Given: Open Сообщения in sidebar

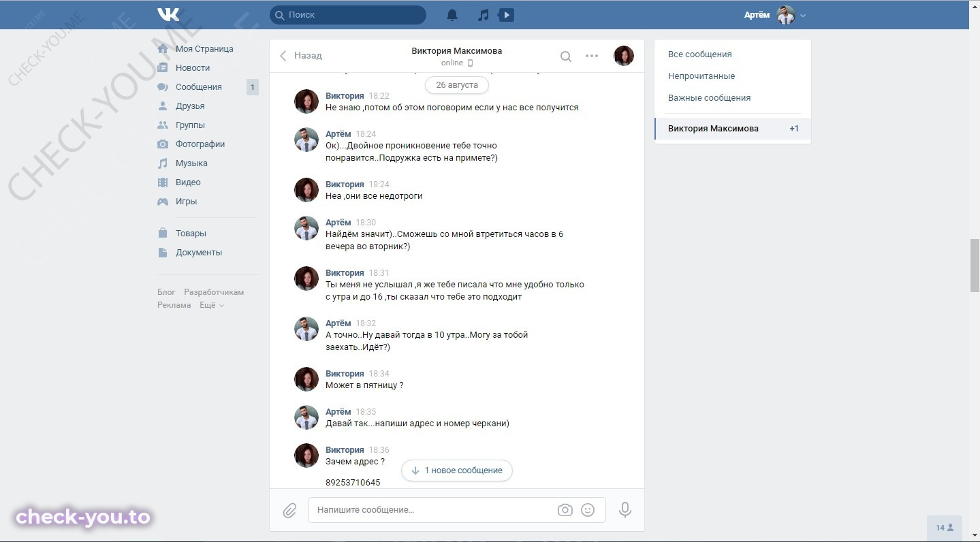Looking at the screenshot, I should [199, 87].
